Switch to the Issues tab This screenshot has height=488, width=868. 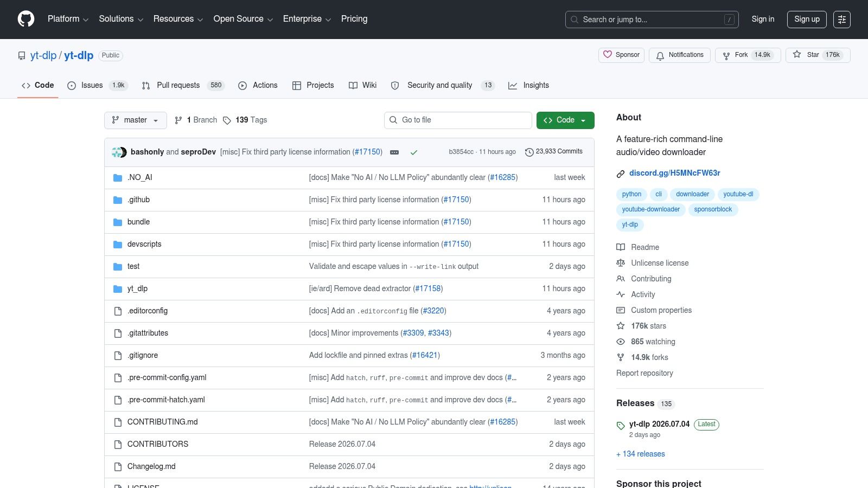coord(98,86)
